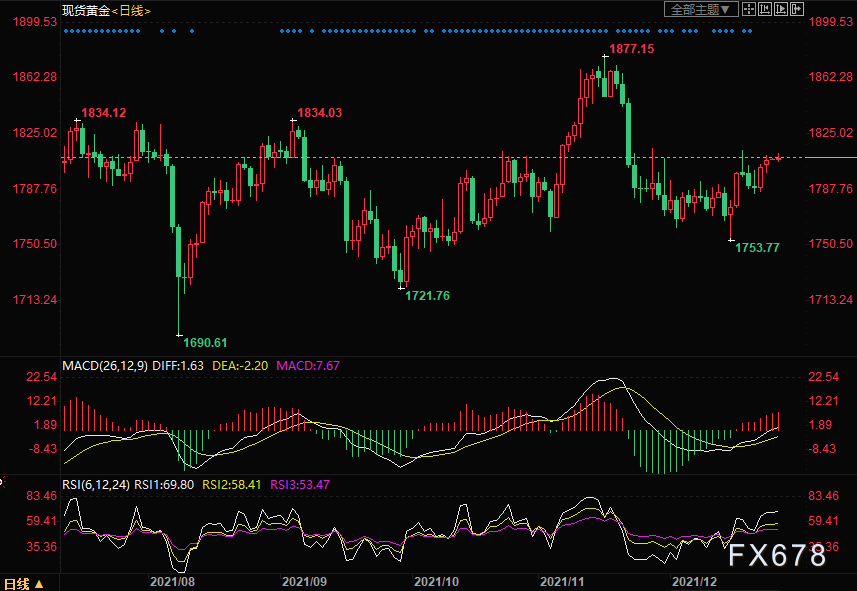Click the 1877.15 peak price label
Image resolution: width=857 pixels, height=591 pixels.
click(x=631, y=49)
